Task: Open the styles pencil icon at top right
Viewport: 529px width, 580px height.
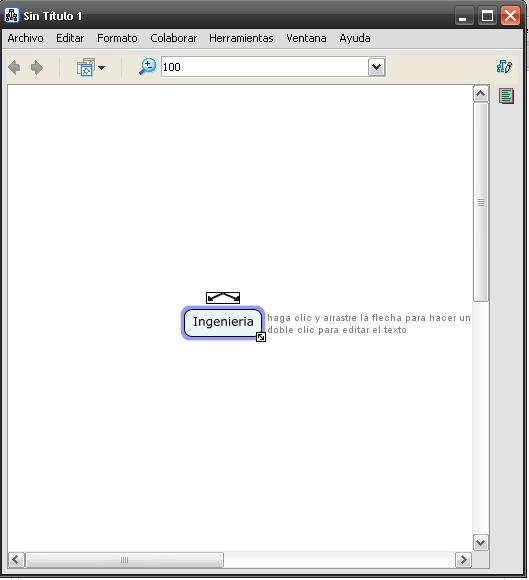Action: [x=504, y=67]
